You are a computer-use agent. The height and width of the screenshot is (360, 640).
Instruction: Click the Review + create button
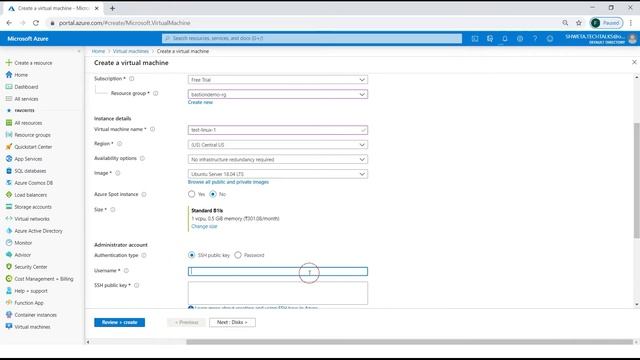point(119,322)
